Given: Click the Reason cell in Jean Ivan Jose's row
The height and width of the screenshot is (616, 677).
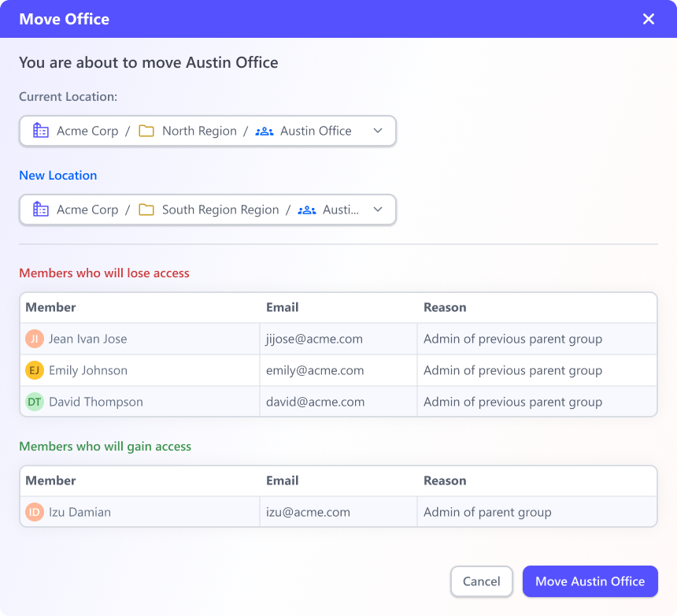Looking at the screenshot, I should (x=537, y=339).
